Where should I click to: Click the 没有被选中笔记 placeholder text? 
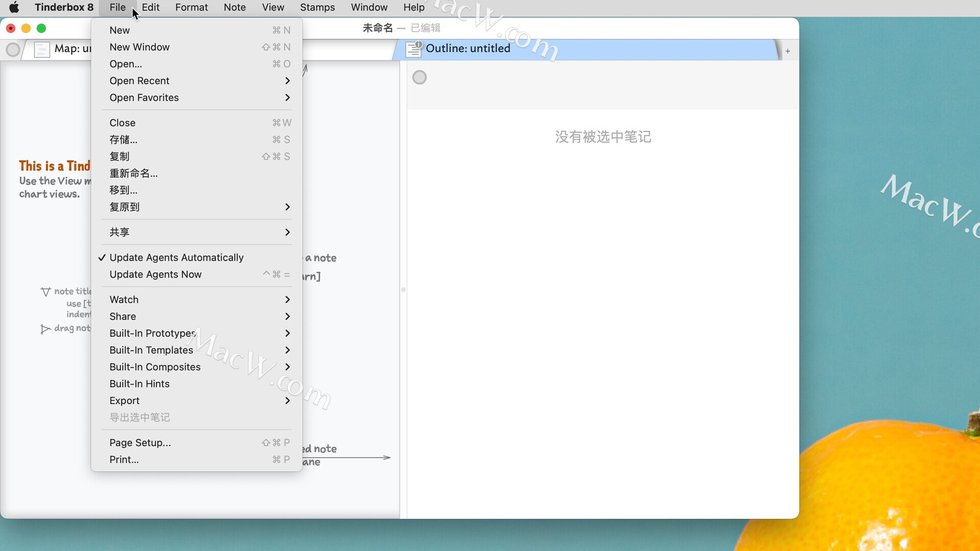(603, 137)
